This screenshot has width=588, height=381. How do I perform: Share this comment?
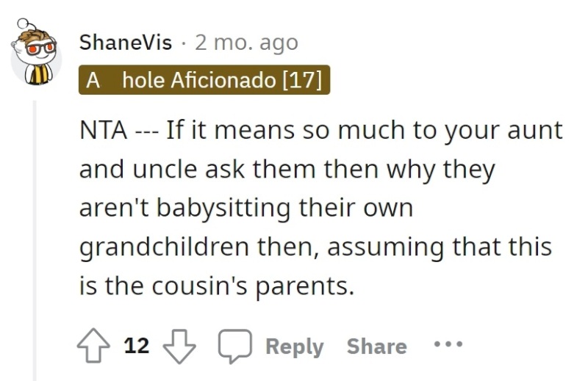[x=376, y=346]
